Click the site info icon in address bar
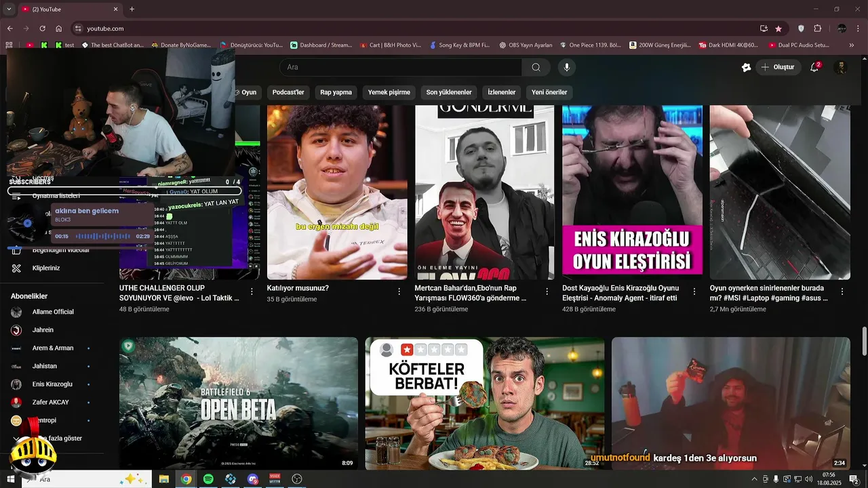 click(79, 28)
